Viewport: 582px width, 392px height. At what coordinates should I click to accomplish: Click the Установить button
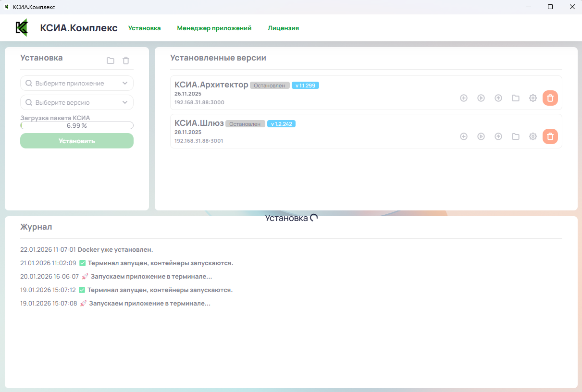76,140
